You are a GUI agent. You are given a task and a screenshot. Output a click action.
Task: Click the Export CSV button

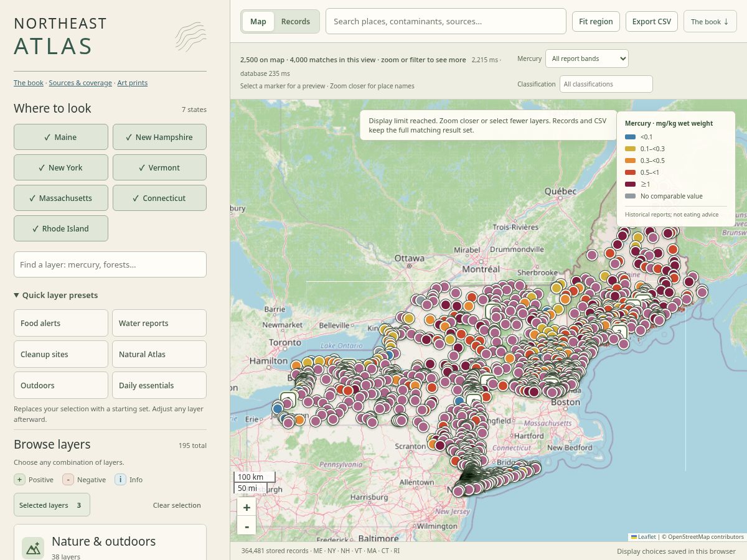click(x=652, y=21)
